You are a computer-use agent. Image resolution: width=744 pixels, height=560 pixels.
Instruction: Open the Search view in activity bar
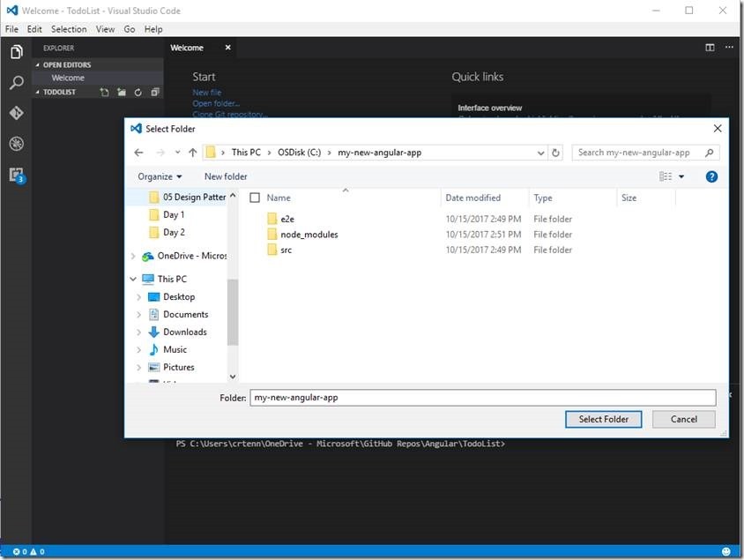coord(16,83)
